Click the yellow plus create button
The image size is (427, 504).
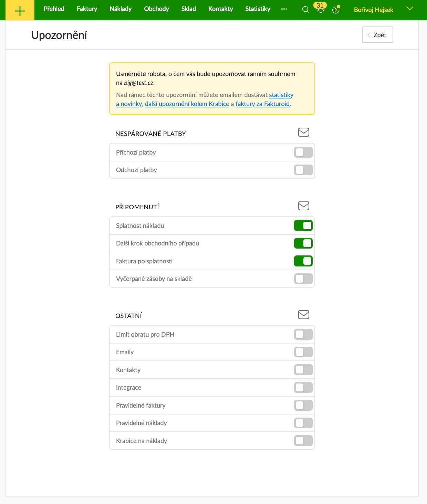[20, 10]
